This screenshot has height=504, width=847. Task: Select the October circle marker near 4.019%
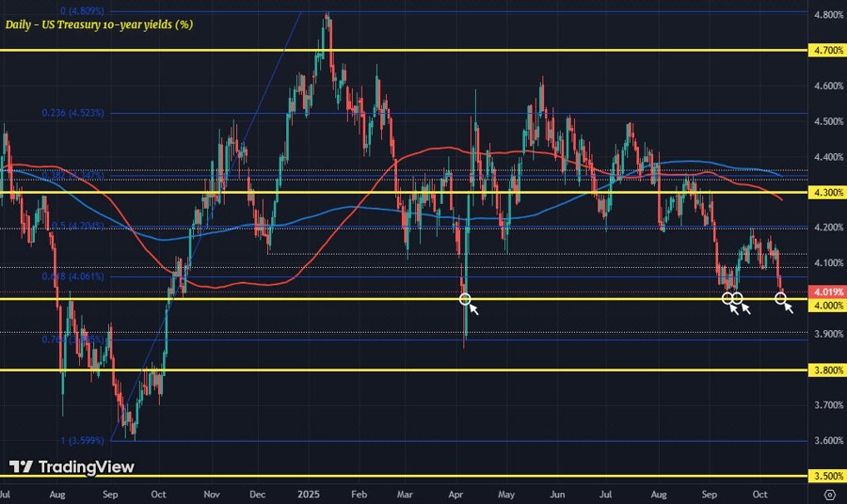tap(781, 298)
